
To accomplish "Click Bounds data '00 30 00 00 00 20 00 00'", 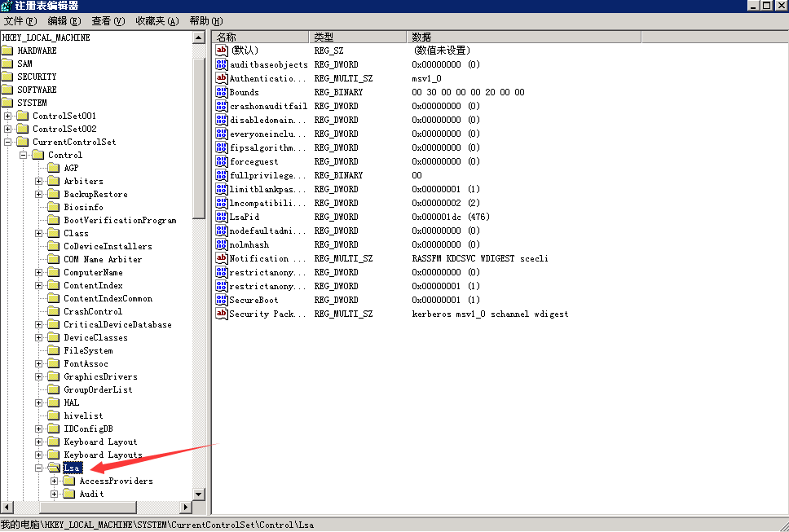I will point(468,92).
